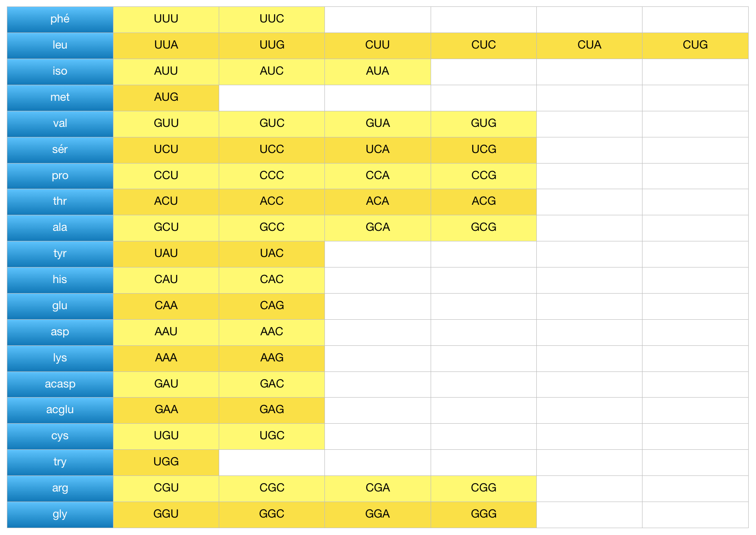Click the sér row header cell

60,150
